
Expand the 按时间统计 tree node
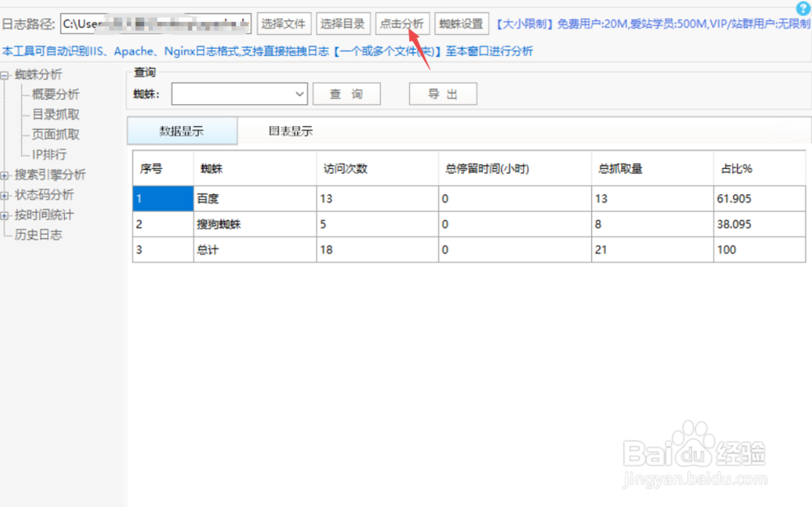(x=5, y=215)
